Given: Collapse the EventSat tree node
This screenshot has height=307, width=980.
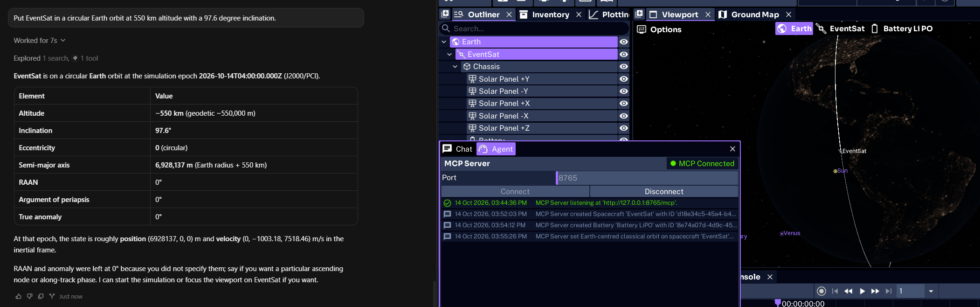Looking at the screenshot, I should [x=449, y=54].
